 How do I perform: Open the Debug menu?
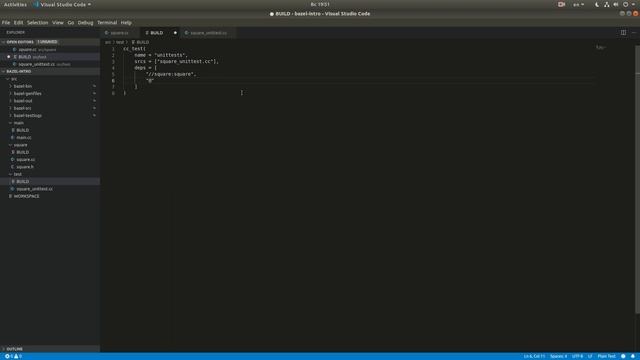click(x=85, y=22)
